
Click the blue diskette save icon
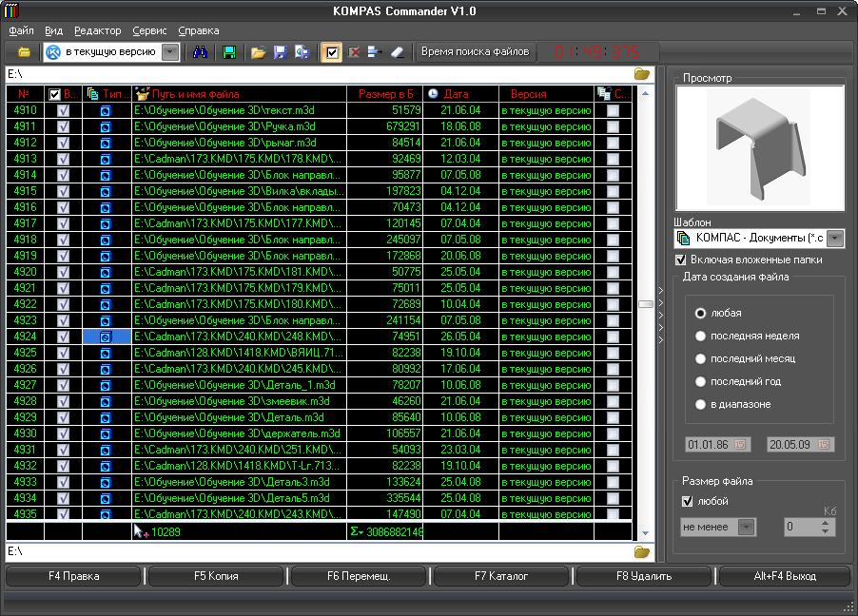click(x=281, y=52)
